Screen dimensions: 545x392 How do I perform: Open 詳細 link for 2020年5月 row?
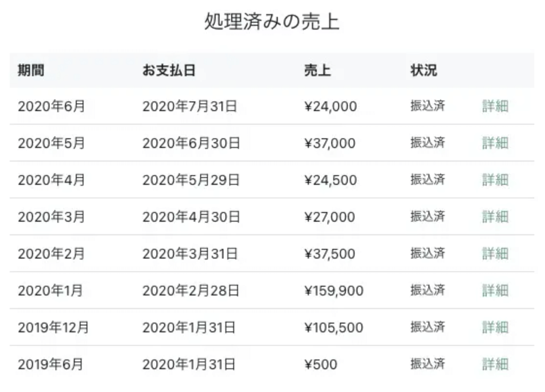(x=495, y=143)
